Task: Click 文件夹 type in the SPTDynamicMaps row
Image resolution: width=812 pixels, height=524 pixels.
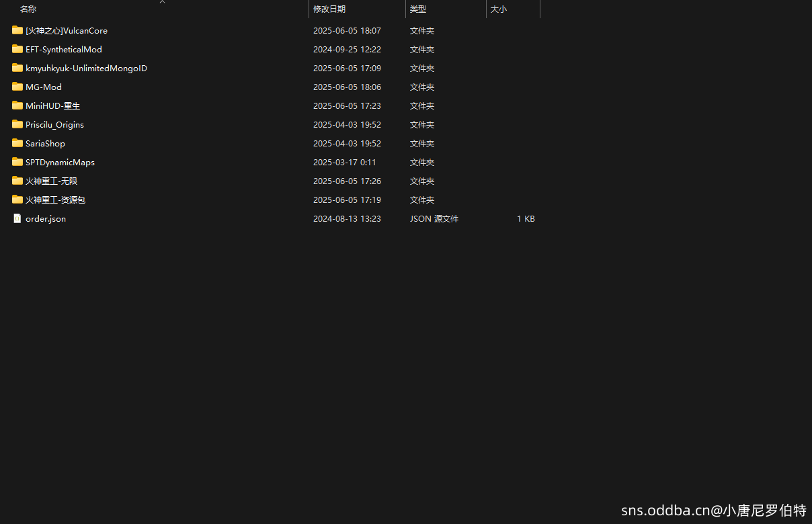Action: tap(422, 162)
